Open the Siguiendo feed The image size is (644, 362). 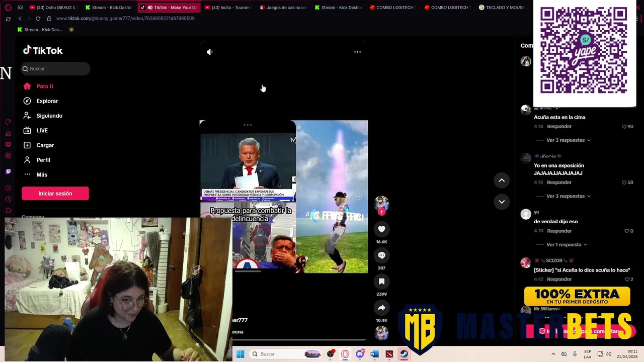coord(43,116)
